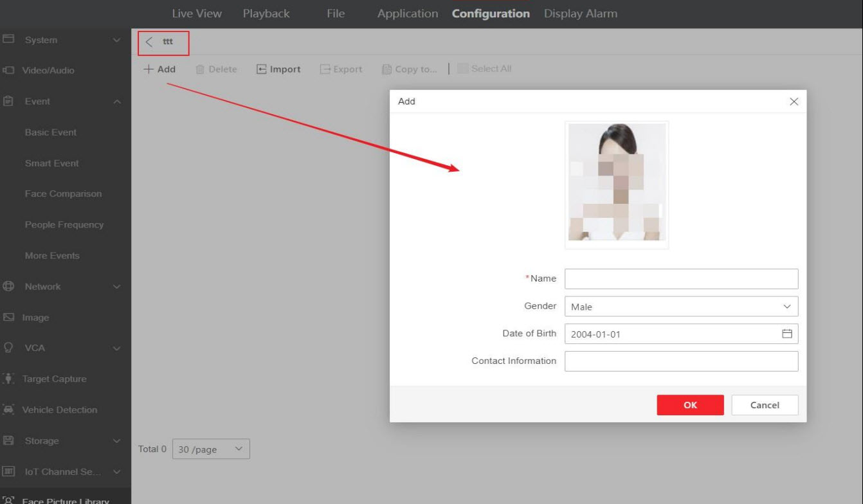
Task: Open Vehicle Detection in sidebar
Action: point(60,410)
